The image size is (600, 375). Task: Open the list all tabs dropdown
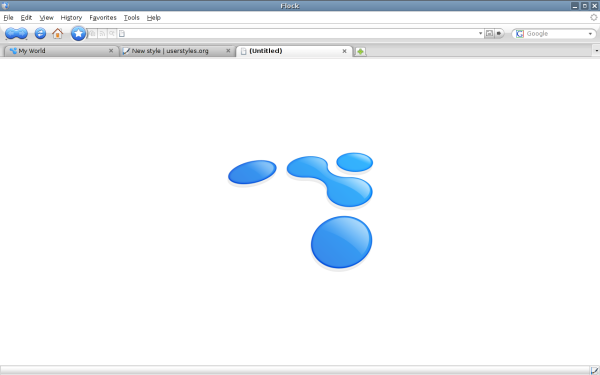point(596,51)
